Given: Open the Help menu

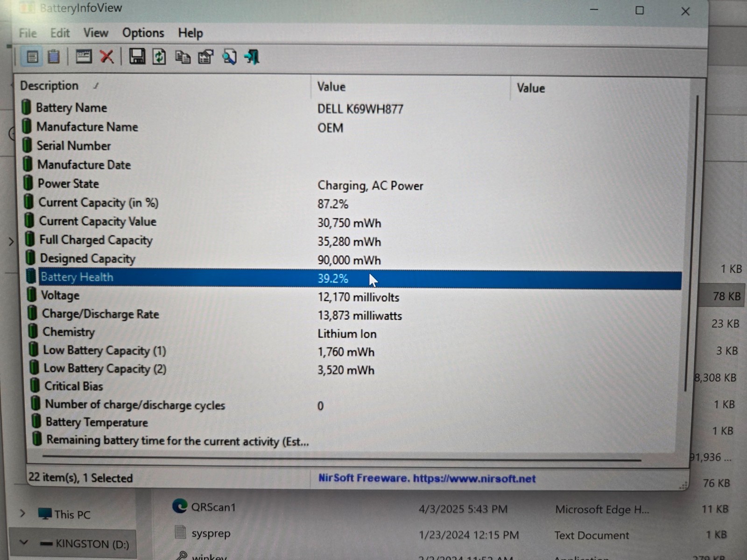Looking at the screenshot, I should pos(190,33).
